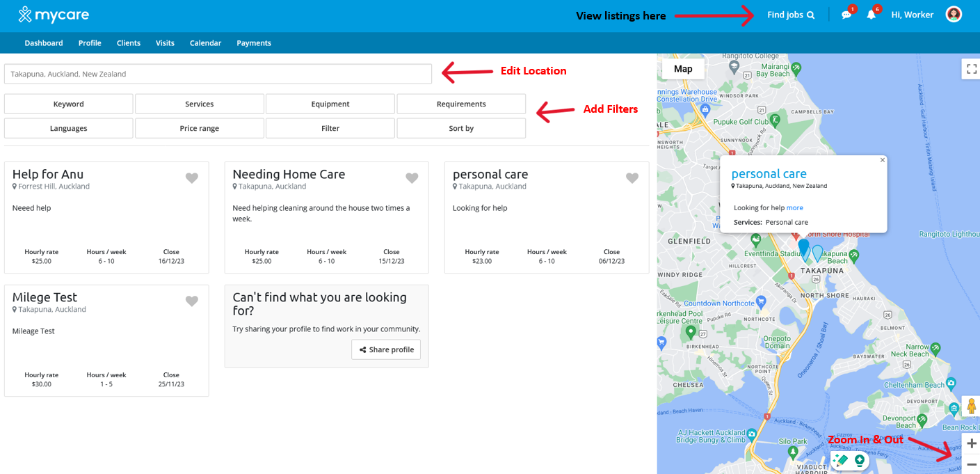Zoom in on the map
Image resolution: width=980 pixels, height=474 pixels.
[x=972, y=443]
